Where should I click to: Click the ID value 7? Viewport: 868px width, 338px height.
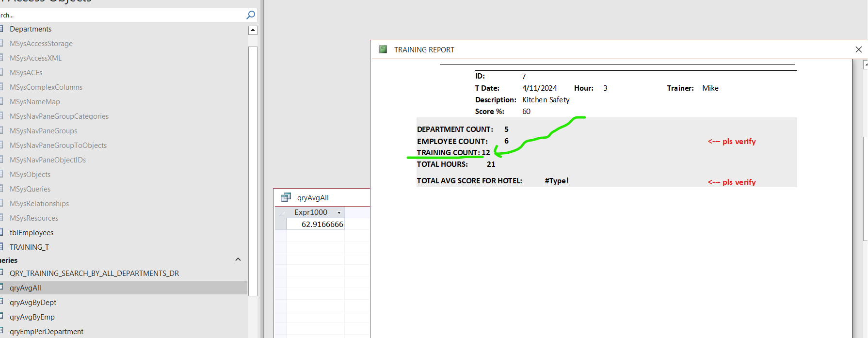pyautogui.click(x=524, y=77)
